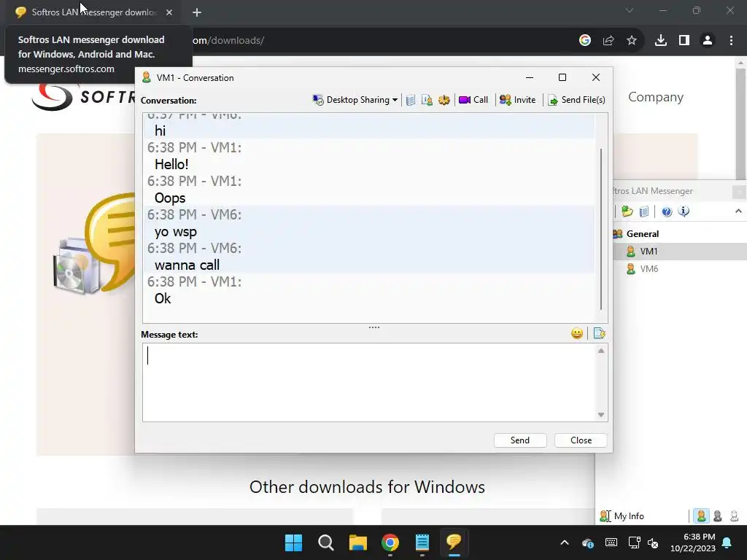This screenshot has height=560, width=747.
Task: Click the Google icon in address bar
Action: [x=585, y=41]
